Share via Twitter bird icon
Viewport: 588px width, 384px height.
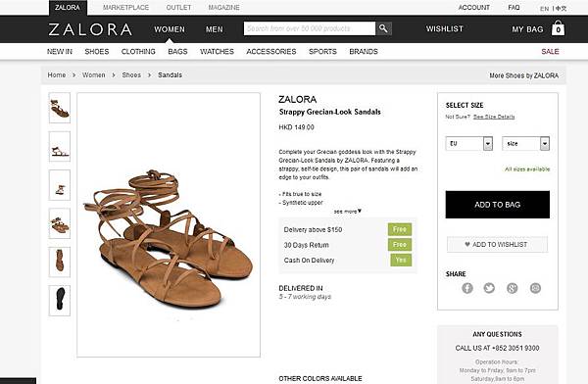[x=489, y=288]
